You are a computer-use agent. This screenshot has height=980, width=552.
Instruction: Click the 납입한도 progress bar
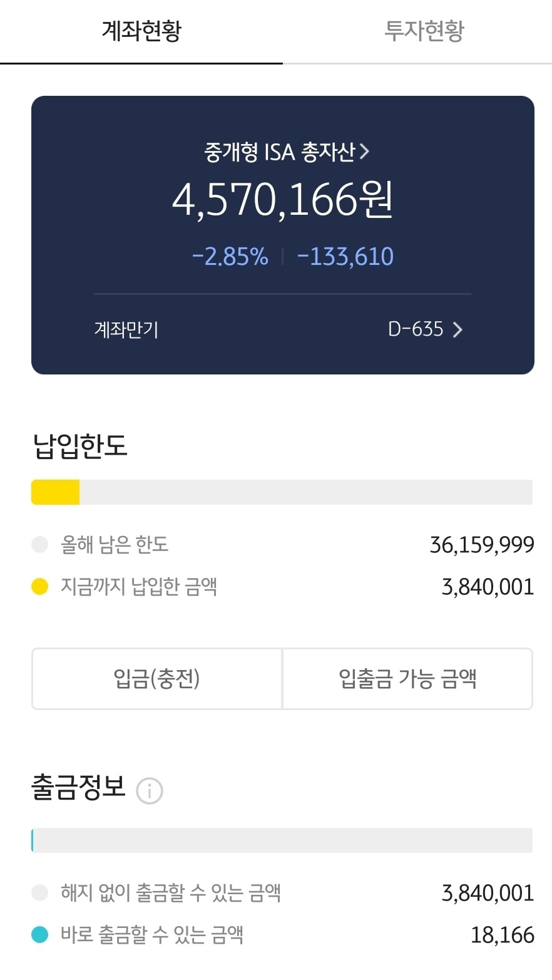point(282,492)
